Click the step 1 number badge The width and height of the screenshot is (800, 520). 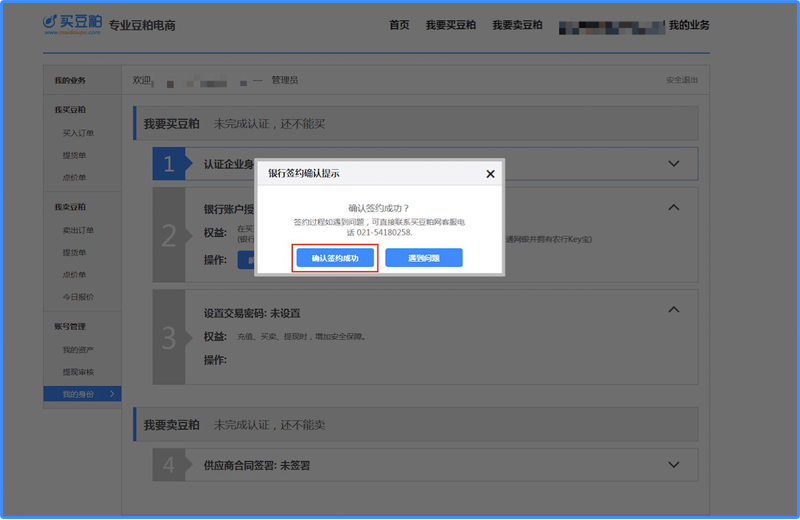(x=169, y=164)
